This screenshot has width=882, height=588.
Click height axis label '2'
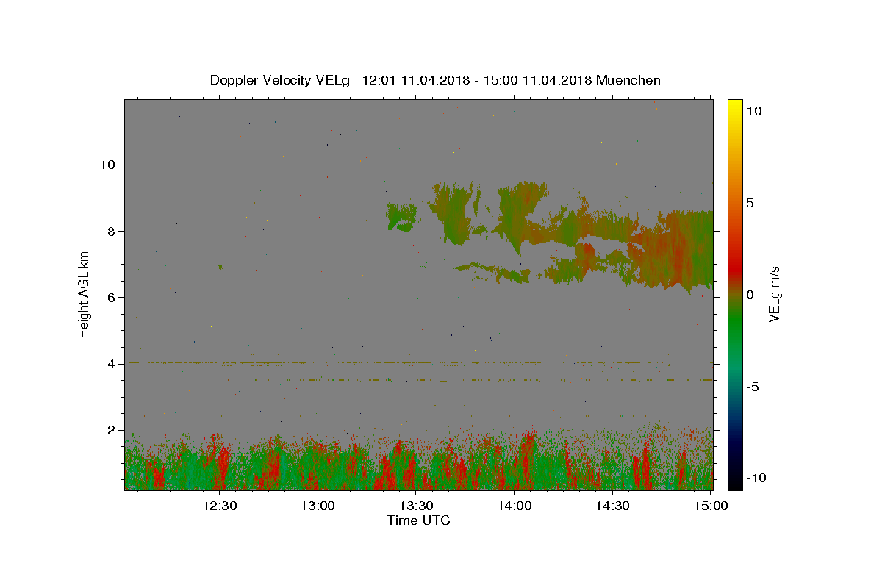coord(110,430)
